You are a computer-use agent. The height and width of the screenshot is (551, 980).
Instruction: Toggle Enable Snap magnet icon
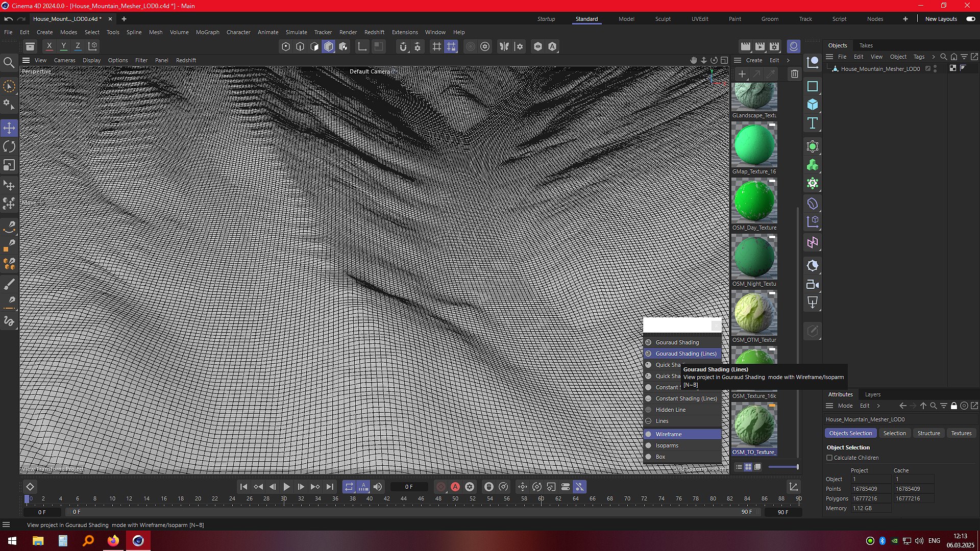point(403,46)
